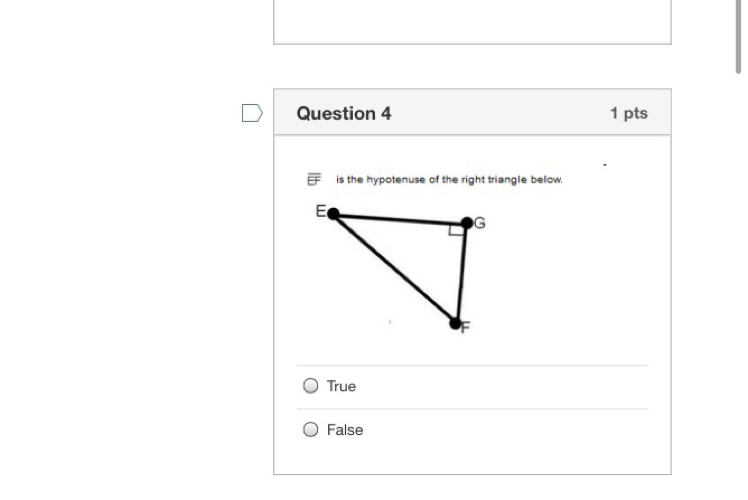This screenshot has height=500, width=748.
Task: Click side EG of the triangle
Action: coord(400,218)
